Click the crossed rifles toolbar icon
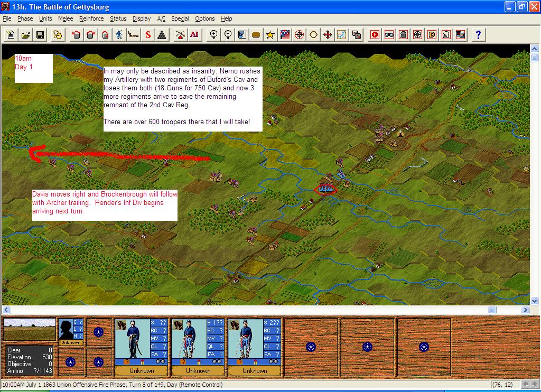 click(x=180, y=34)
